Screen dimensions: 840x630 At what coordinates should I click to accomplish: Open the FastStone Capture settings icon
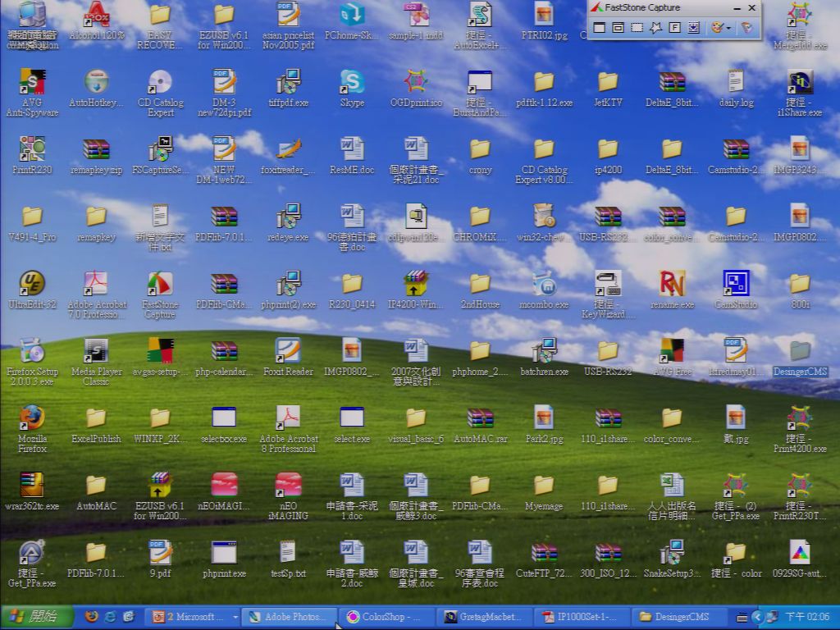(x=746, y=27)
